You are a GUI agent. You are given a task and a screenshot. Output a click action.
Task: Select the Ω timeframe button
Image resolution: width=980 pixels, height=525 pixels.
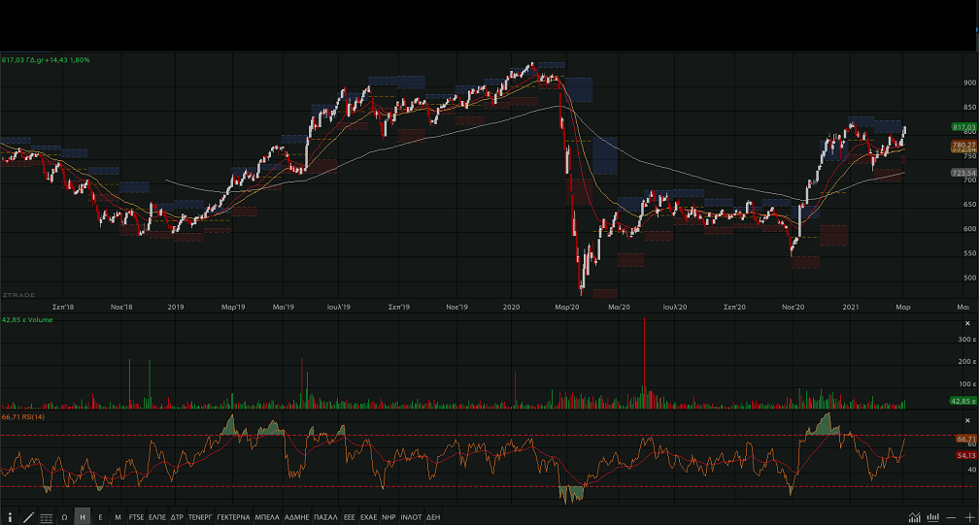tap(64, 517)
